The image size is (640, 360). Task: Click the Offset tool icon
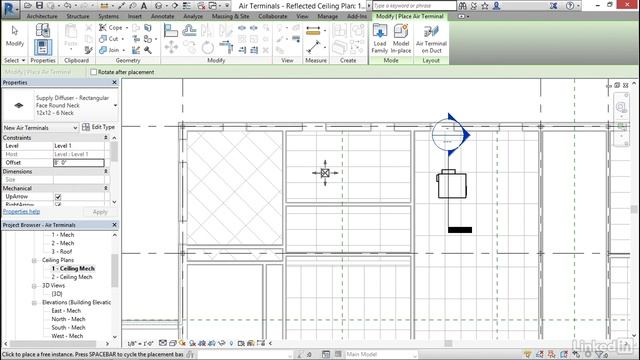click(189, 30)
